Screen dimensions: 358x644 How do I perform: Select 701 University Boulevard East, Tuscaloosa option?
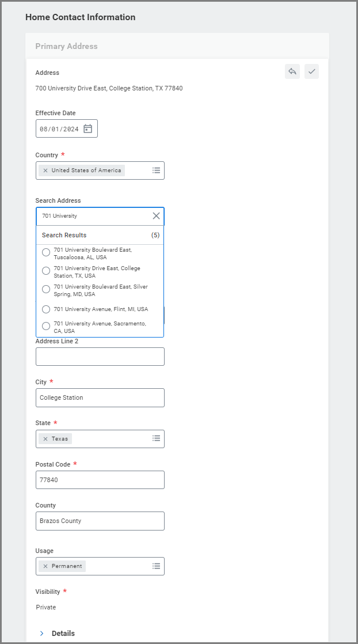pos(46,253)
